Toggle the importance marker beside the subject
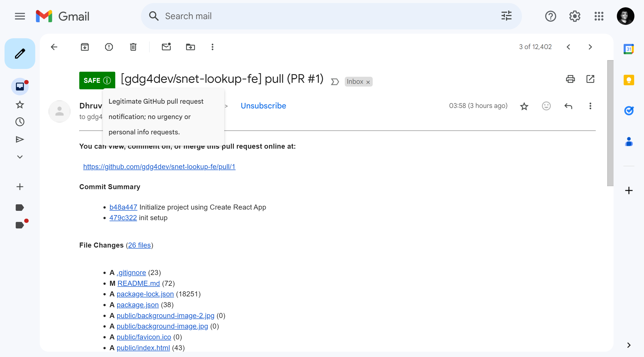This screenshot has height=357, width=644. [x=335, y=82]
